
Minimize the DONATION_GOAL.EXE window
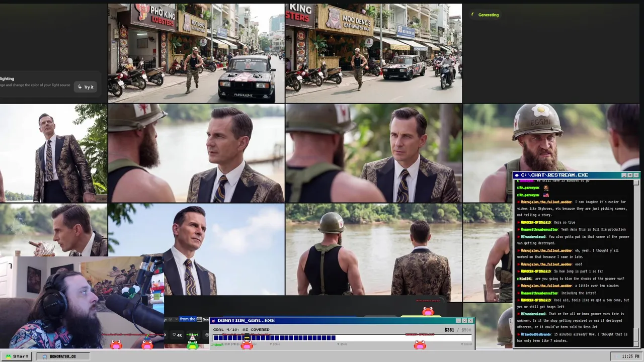pyautogui.click(x=458, y=320)
